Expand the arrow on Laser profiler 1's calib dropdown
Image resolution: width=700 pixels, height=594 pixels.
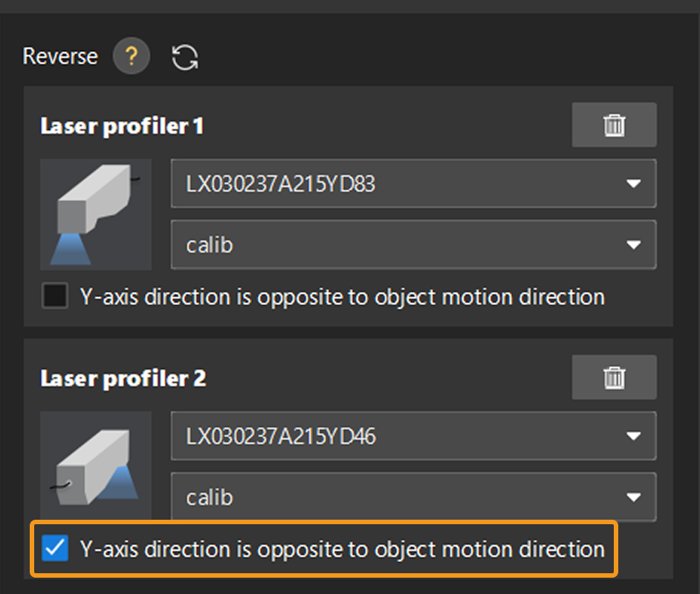(x=633, y=244)
